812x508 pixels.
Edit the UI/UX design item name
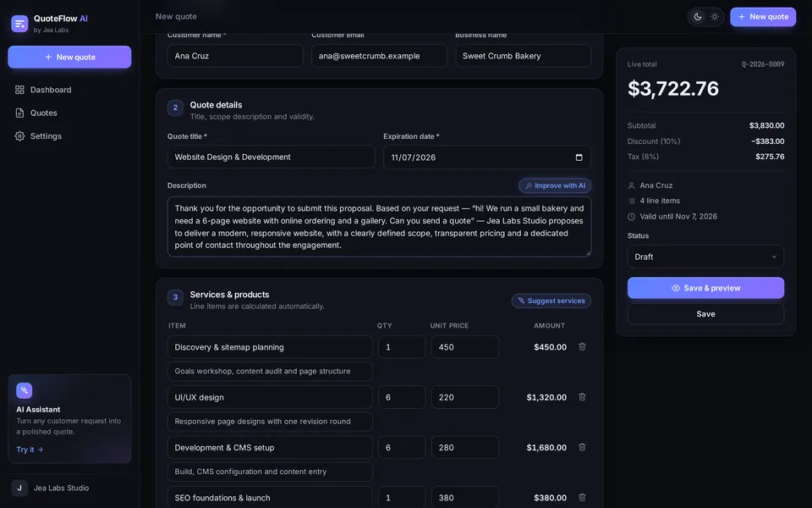(x=270, y=397)
